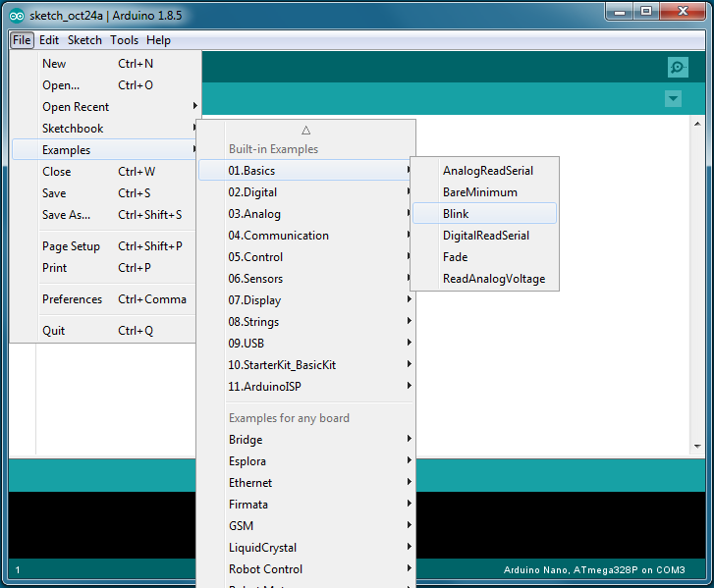This screenshot has height=588, width=714.
Task: Select Open... menu entry
Action: [106, 85]
